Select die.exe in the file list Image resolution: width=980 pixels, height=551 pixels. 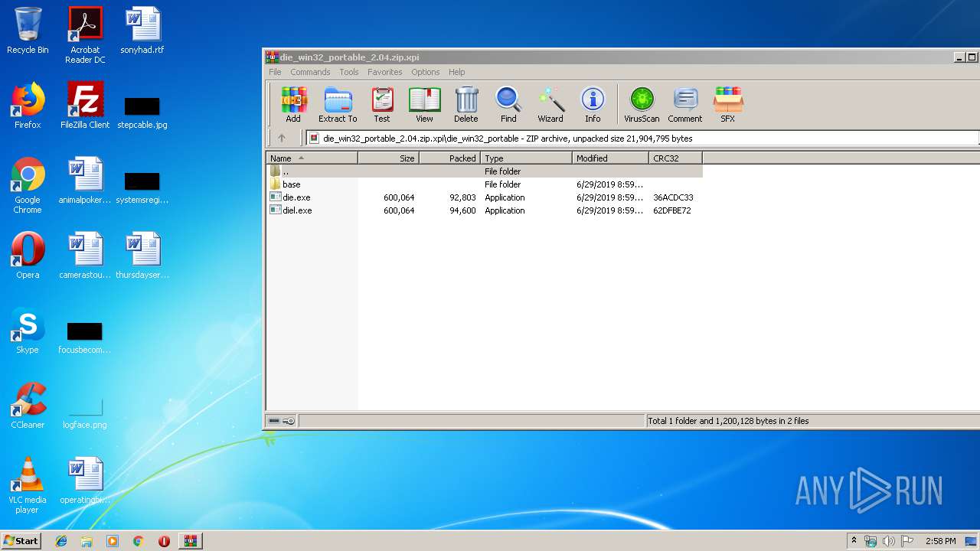point(296,197)
